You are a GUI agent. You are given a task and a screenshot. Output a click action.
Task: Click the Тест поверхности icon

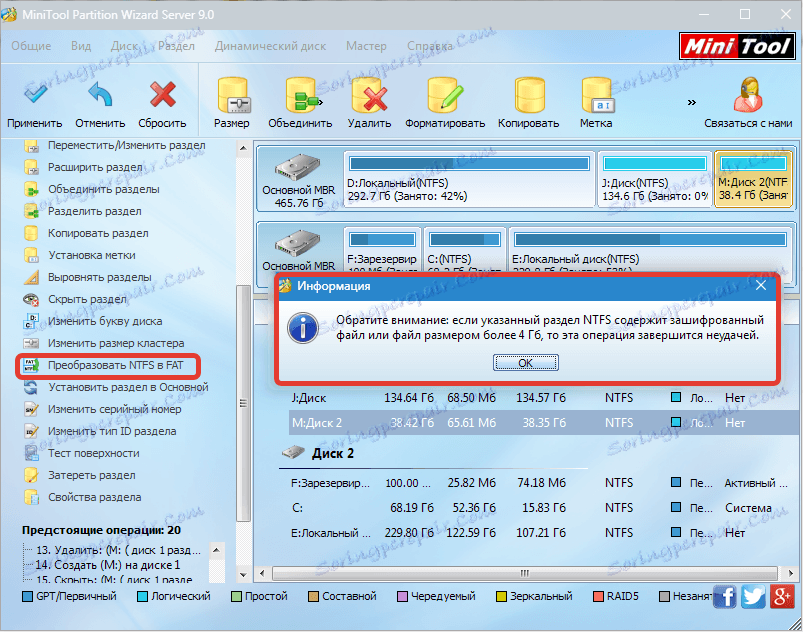coord(31,454)
